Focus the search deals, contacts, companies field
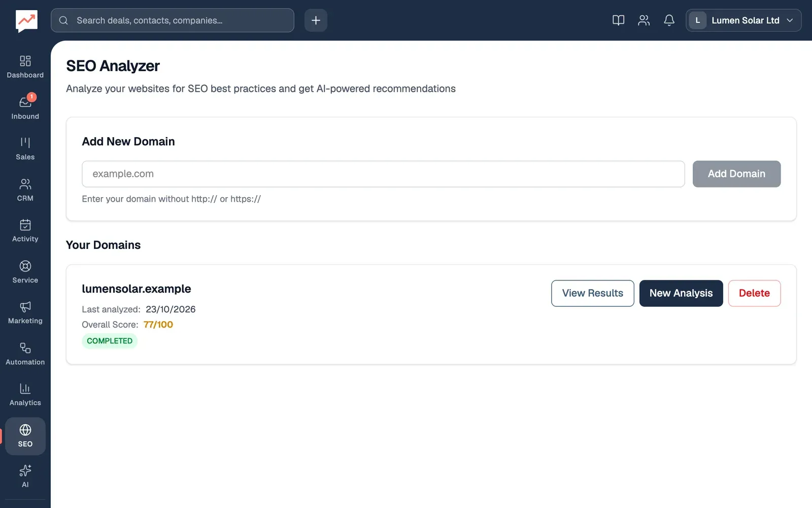 [173, 20]
